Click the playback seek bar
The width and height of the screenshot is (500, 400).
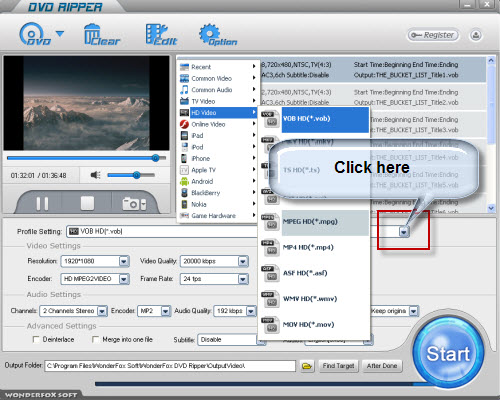click(86, 158)
